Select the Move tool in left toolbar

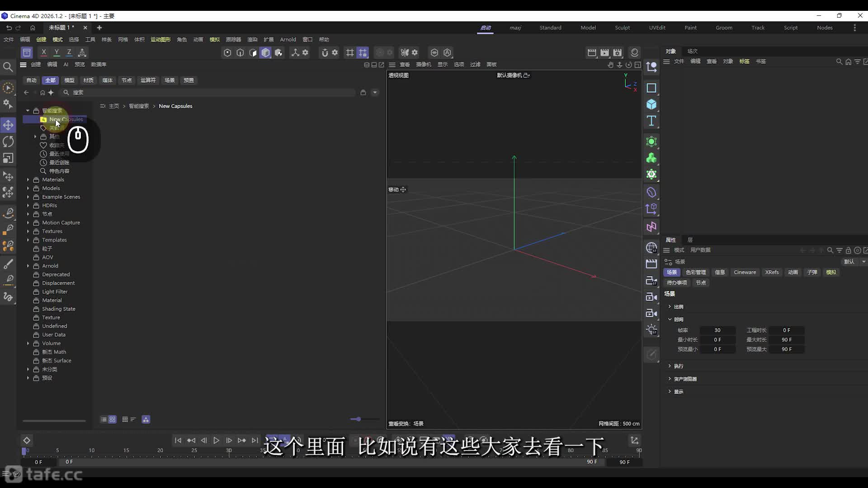coord(8,125)
